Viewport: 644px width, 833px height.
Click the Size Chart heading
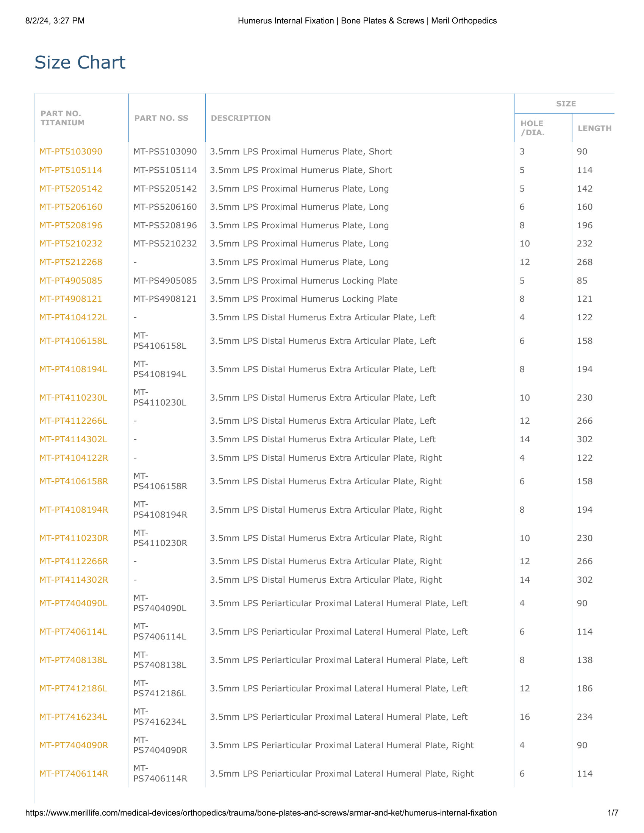point(80,62)
